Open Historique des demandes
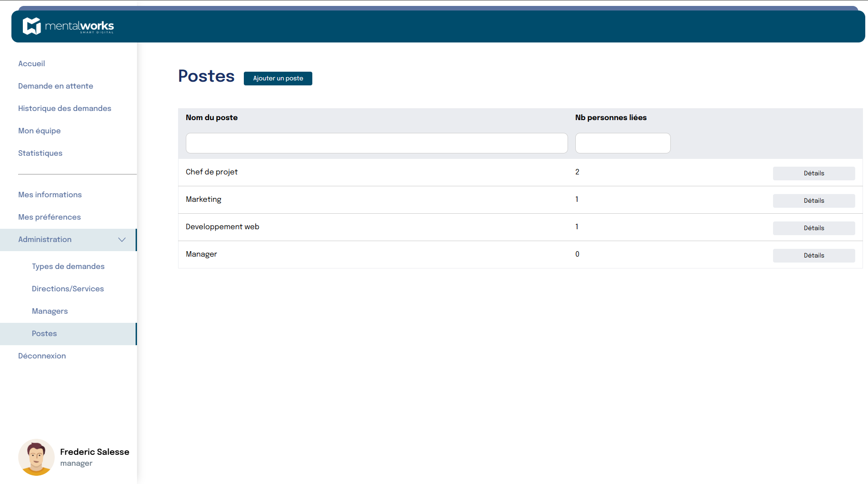 [65, 109]
